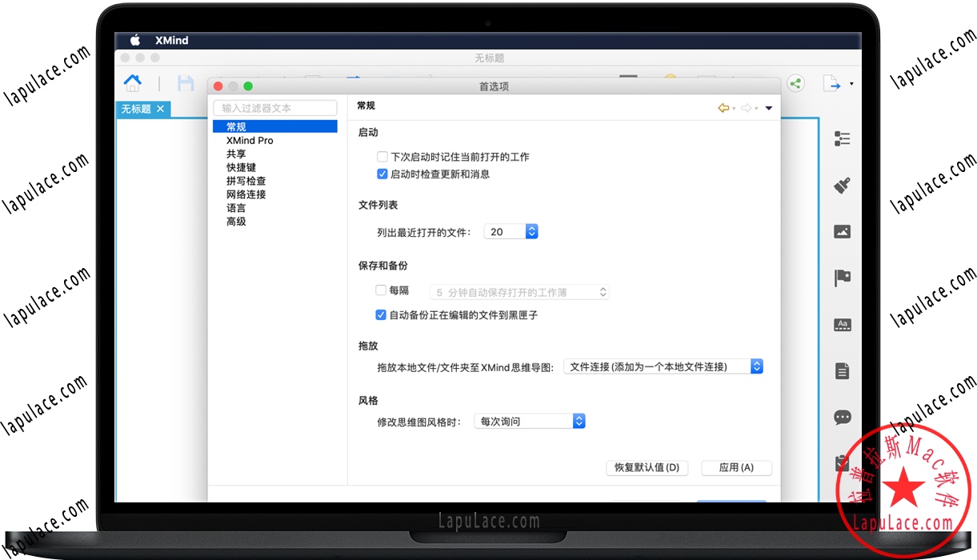Click the notes document icon in sidebar

pos(842,370)
